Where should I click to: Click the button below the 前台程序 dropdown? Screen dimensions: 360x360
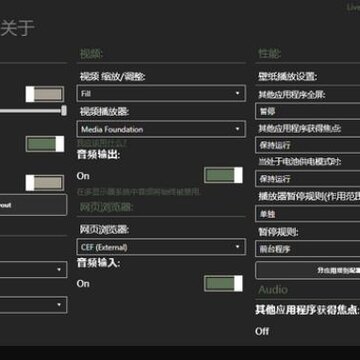pyautogui.click(x=308, y=270)
